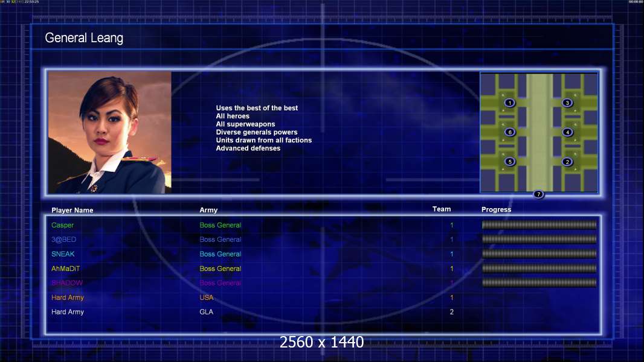Click the 'All superweapons' line
644x362 pixels.
245,124
